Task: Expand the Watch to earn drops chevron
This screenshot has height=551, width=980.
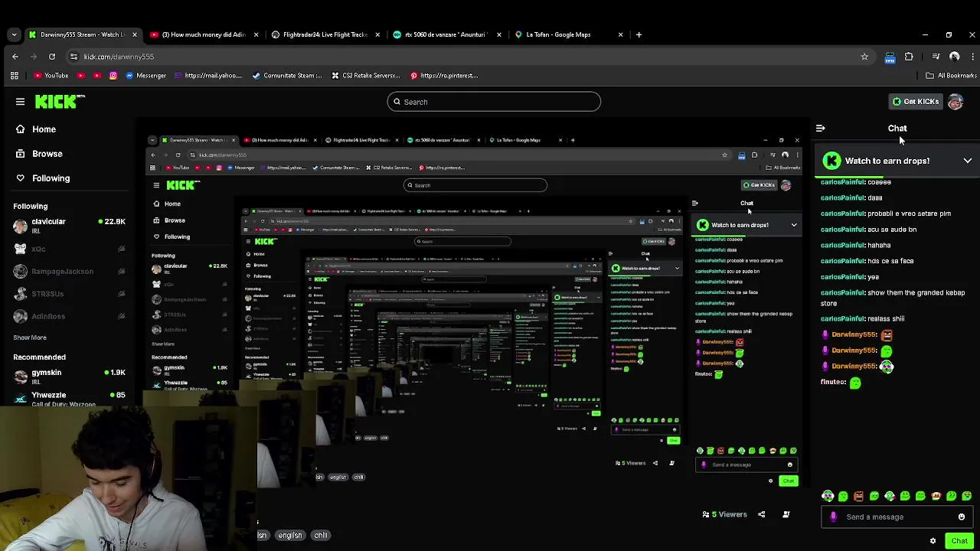Action: click(x=968, y=161)
